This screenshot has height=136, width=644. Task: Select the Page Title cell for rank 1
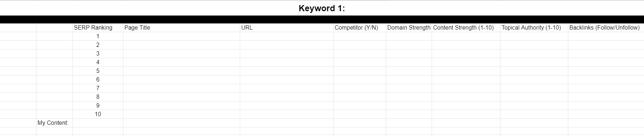(181, 36)
